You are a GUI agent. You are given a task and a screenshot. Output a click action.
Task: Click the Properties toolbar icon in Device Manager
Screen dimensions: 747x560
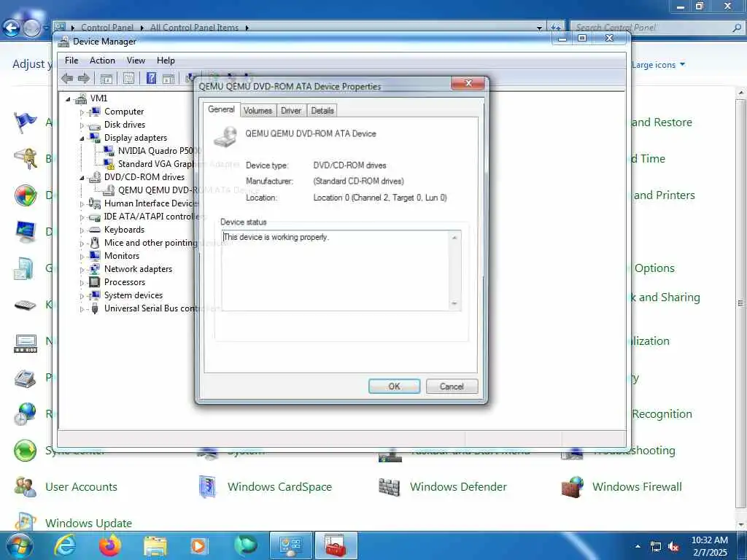click(x=128, y=79)
